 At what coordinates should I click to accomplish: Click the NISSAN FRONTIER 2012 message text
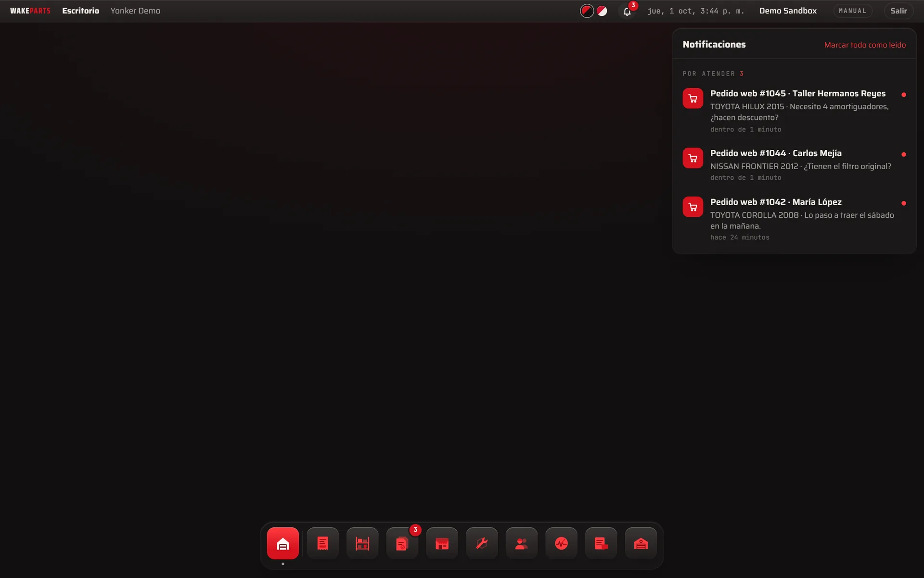pos(801,166)
